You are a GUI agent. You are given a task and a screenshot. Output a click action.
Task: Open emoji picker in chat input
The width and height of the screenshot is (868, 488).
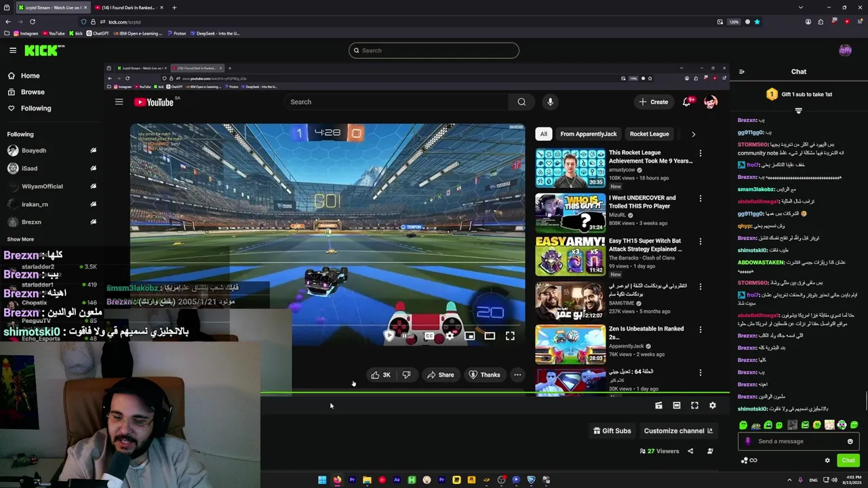(x=850, y=441)
